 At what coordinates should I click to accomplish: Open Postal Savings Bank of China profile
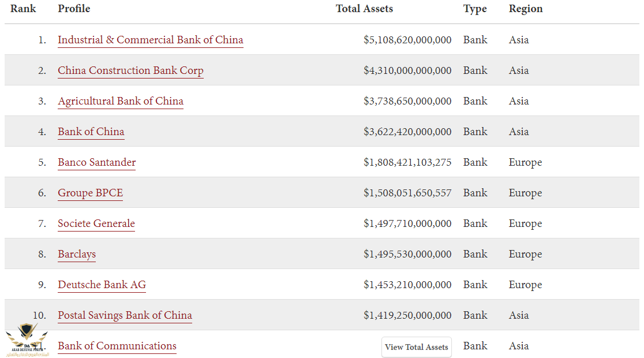pos(125,315)
